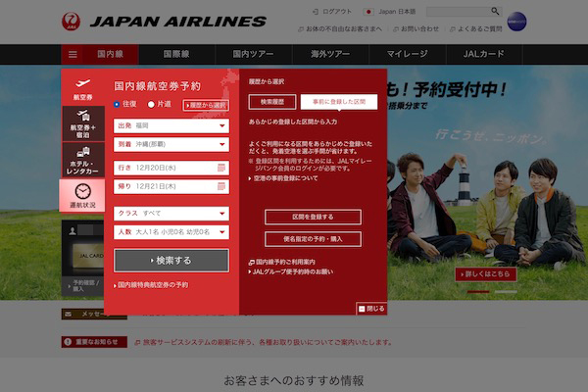588x392 pixels.
Task: Open the 国内ツアー navigation tab
Action: pos(254,55)
